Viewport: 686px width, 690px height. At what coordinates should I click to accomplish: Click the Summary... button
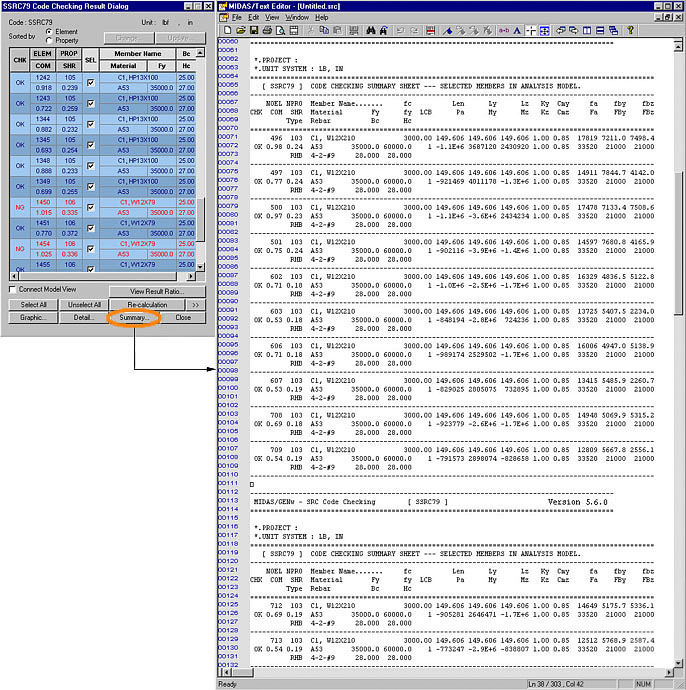(x=134, y=317)
